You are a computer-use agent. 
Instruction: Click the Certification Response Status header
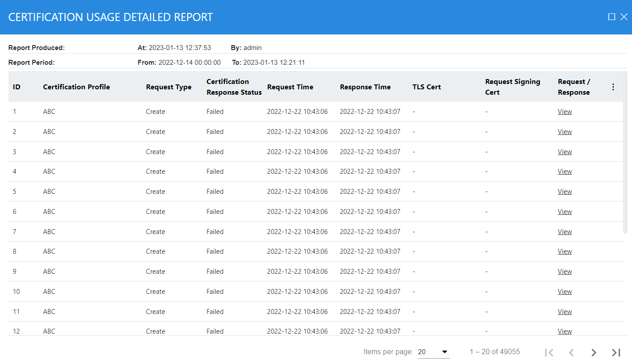pyautogui.click(x=234, y=87)
